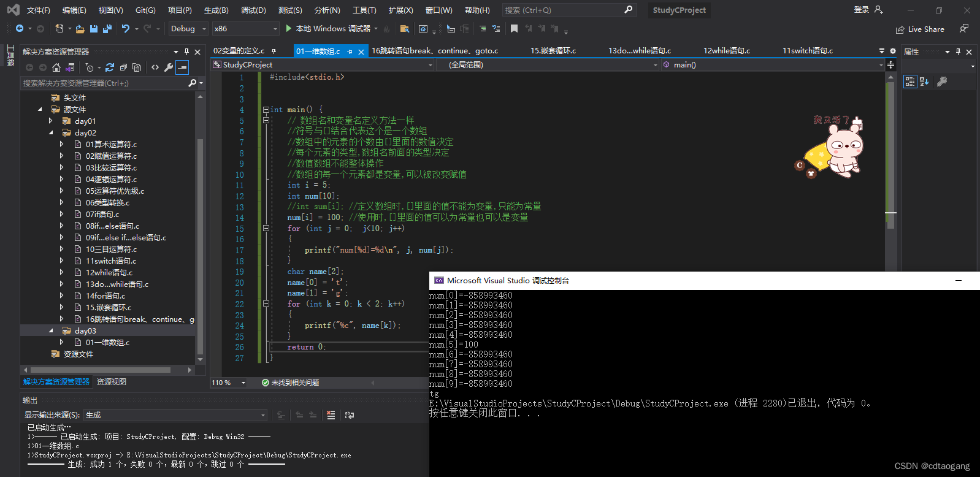Click the split editor window button
Viewport: 980px width, 477px height.
(x=890, y=65)
